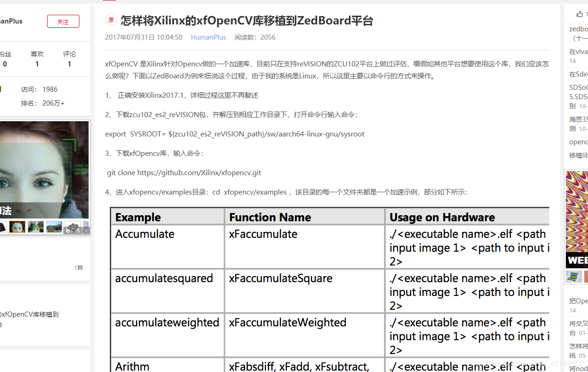Click the 访问: 1986 visits stat

point(39,89)
